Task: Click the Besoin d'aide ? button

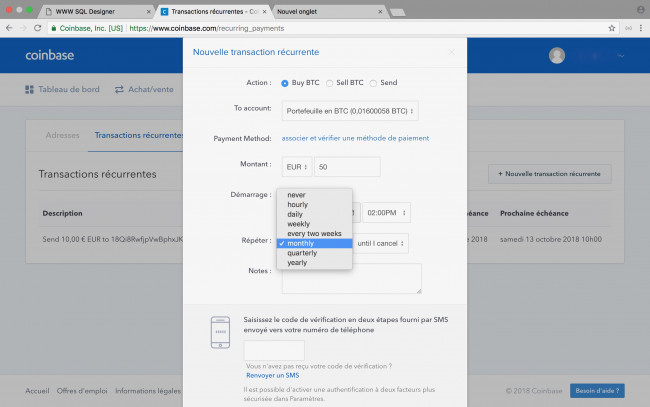Action: [597, 391]
